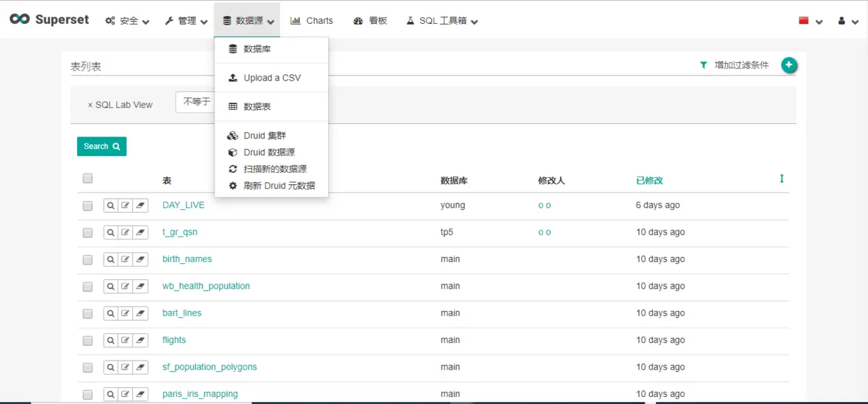Check the wb_health_population row checkbox
The height and width of the screenshot is (404, 868).
[87, 287]
